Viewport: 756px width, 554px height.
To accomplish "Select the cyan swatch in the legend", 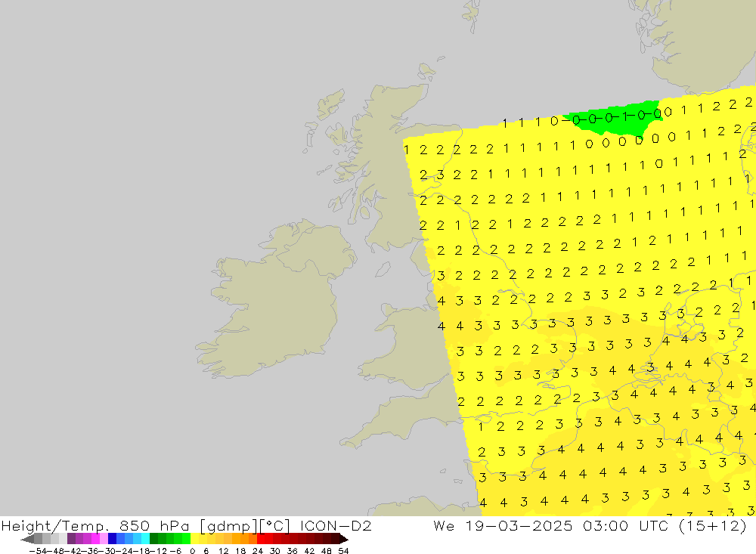I will pos(145,539).
